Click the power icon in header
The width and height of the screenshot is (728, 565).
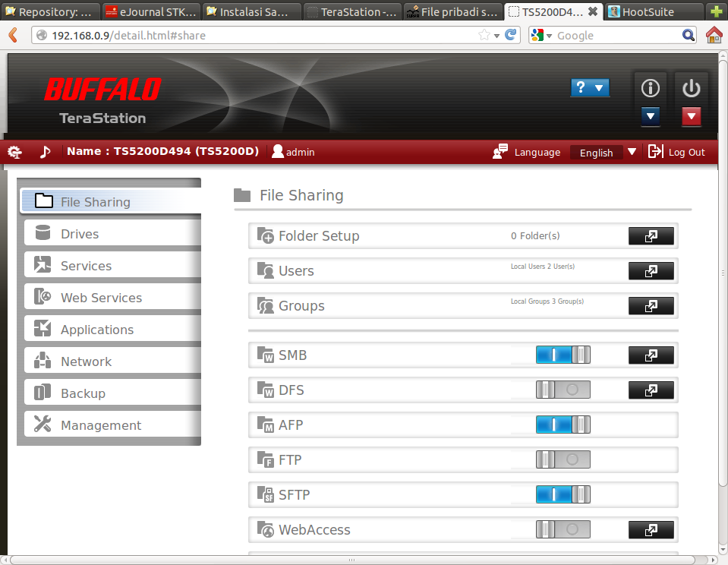(691, 89)
